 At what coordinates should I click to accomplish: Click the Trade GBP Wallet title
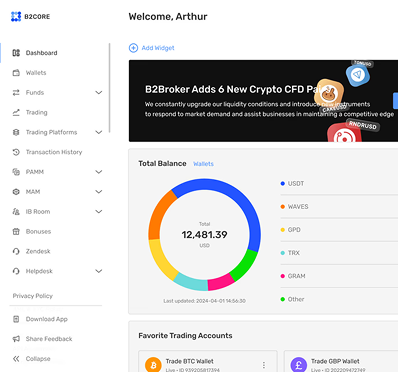[335, 361]
